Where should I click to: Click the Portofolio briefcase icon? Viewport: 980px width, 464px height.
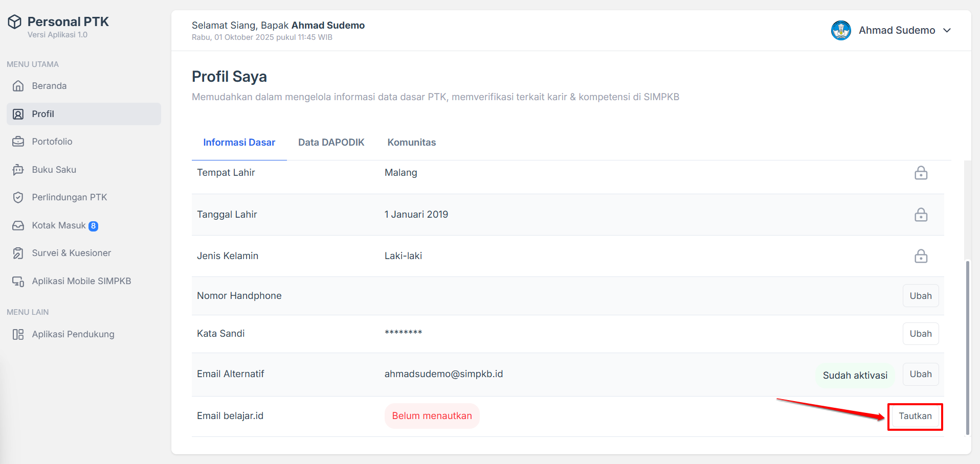[x=18, y=142]
